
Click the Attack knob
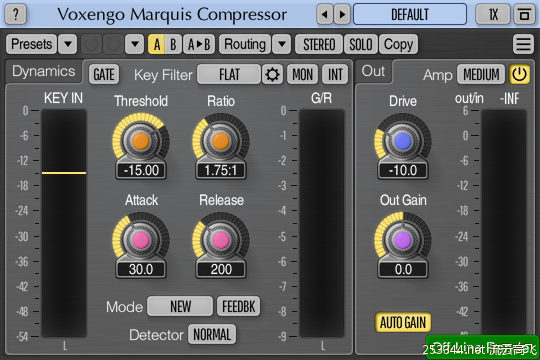click(x=141, y=240)
